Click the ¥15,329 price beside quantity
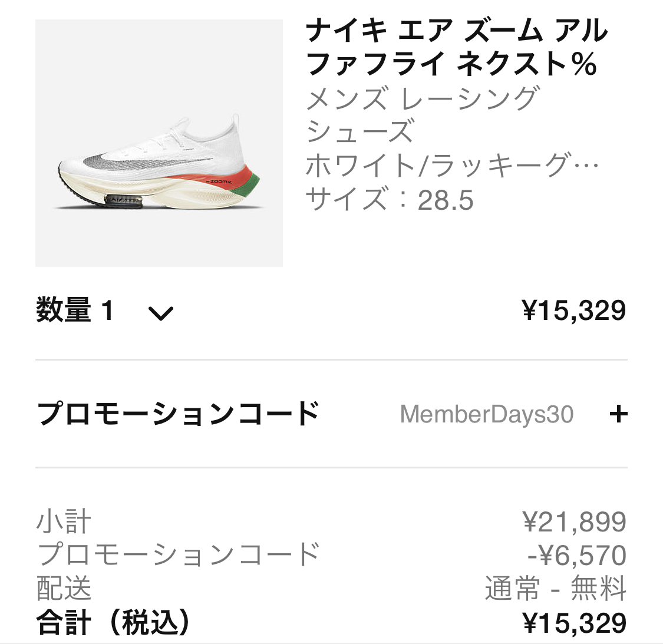663x644 pixels. [x=574, y=311]
